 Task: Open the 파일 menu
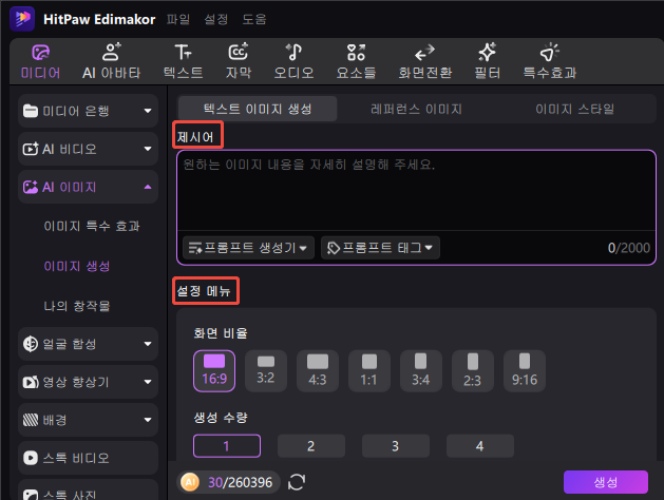point(178,19)
